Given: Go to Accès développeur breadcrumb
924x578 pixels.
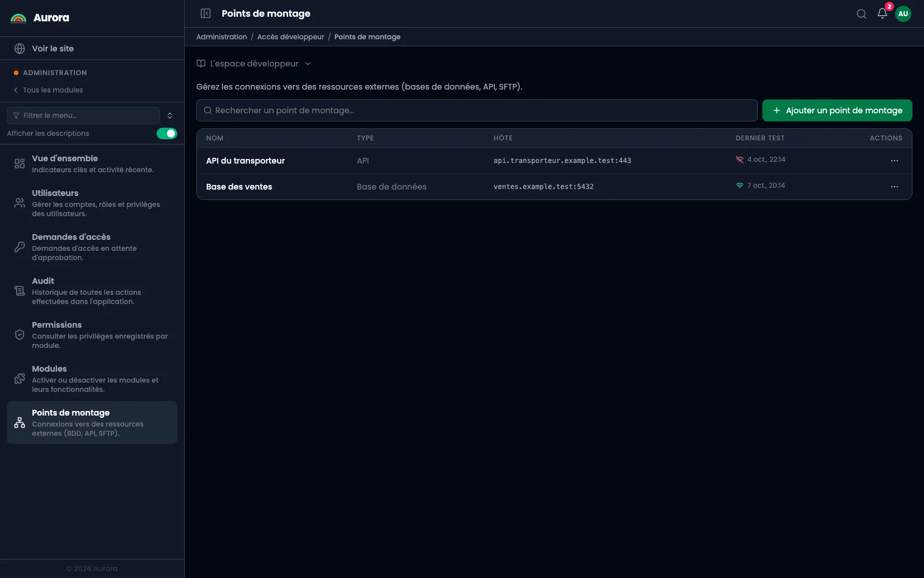Looking at the screenshot, I should (290, 37).
